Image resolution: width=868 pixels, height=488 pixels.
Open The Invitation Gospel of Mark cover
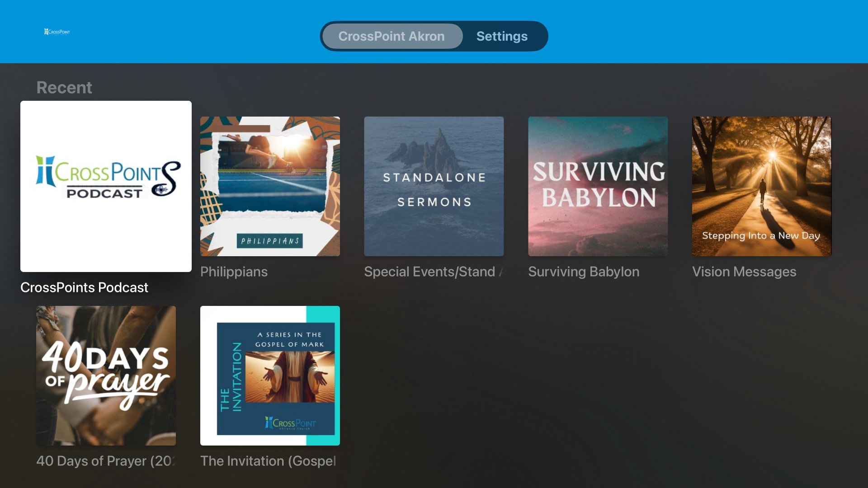pos(270,375)
